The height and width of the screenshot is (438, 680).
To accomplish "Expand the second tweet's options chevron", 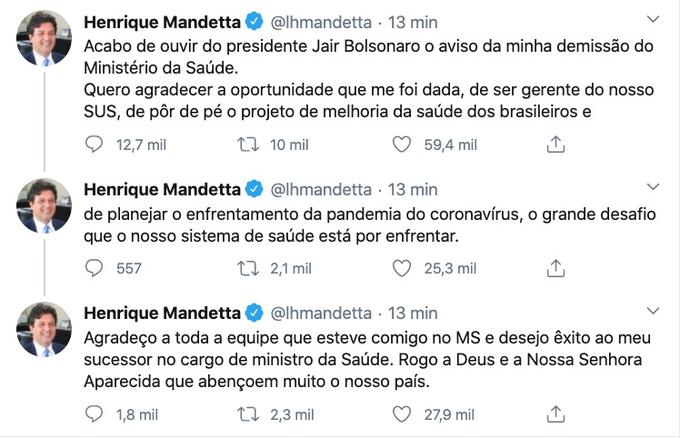I will (653, 187).
